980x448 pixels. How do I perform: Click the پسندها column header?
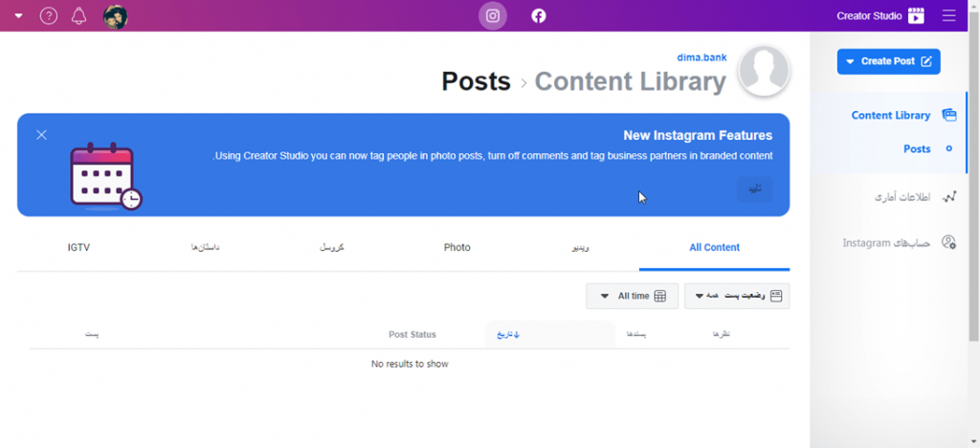pos(635,335)
